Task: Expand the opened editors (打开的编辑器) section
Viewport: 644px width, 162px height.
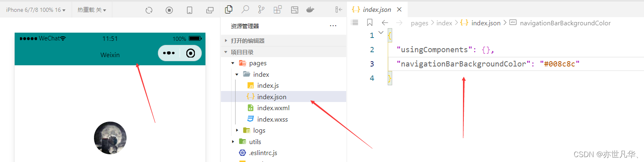Action: tap(284, 41)
